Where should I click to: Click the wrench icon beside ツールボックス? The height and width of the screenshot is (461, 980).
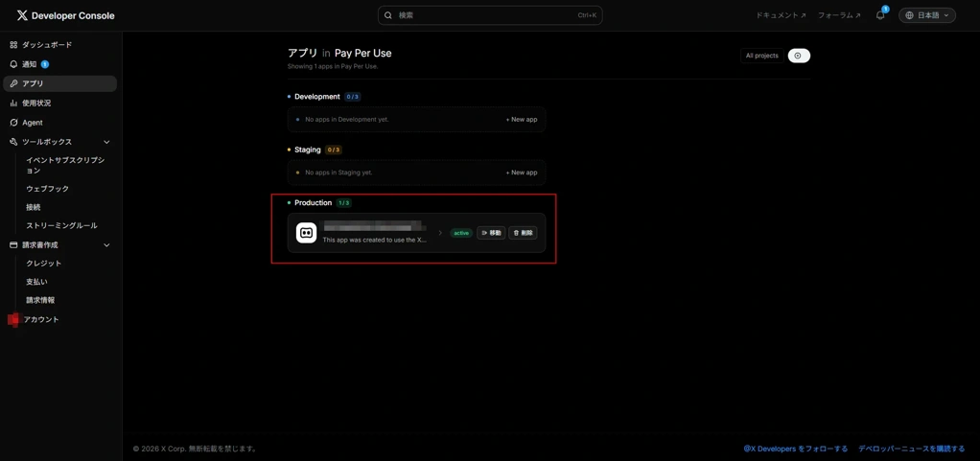[13, 142]
